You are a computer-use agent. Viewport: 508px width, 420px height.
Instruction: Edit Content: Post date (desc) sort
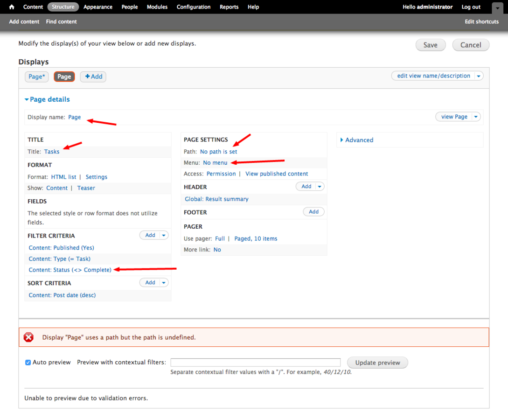click(x=62, y=295)
